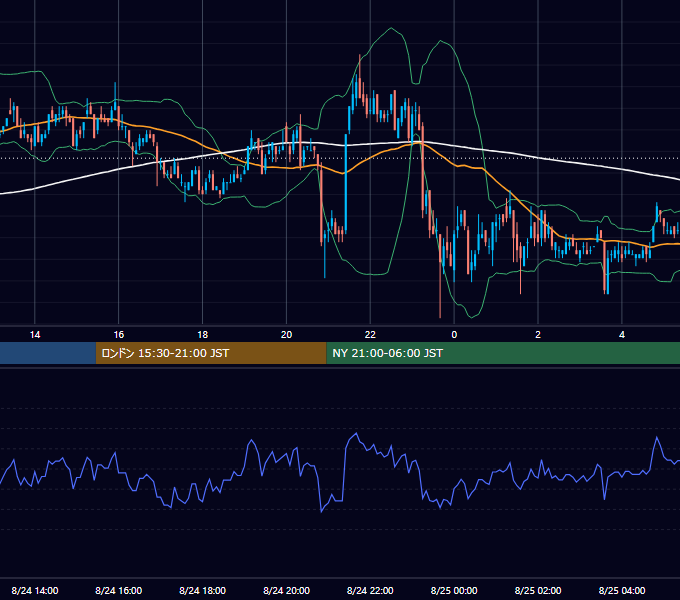Click the 0 hour label on price chart axis
Viewport: 680px width, 600px height.
click(x=454, y=335)
